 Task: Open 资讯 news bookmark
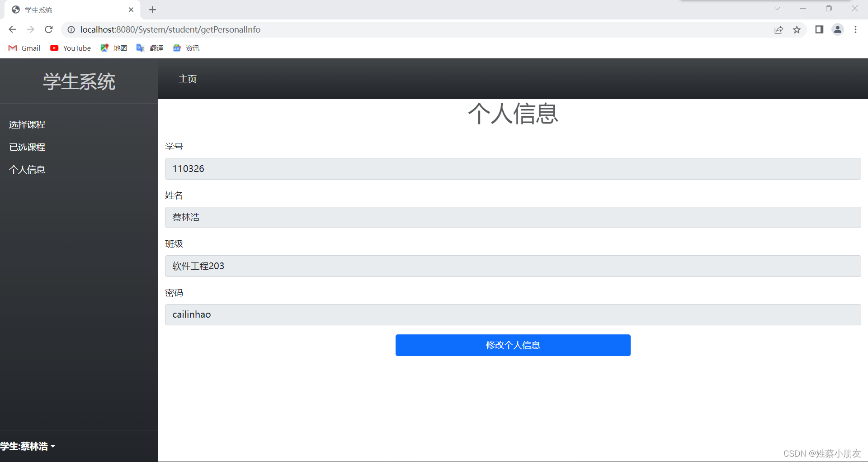186,48
